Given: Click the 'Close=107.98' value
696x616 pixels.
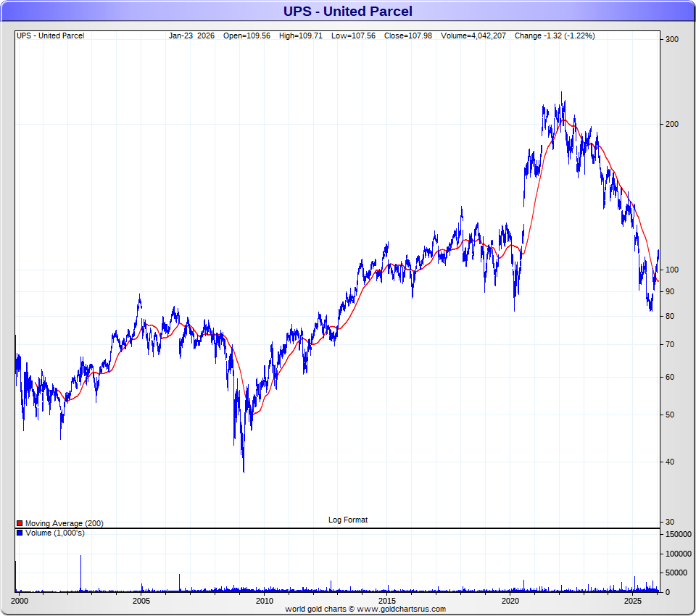Looking at the screenshot, I should pos(408,36).
